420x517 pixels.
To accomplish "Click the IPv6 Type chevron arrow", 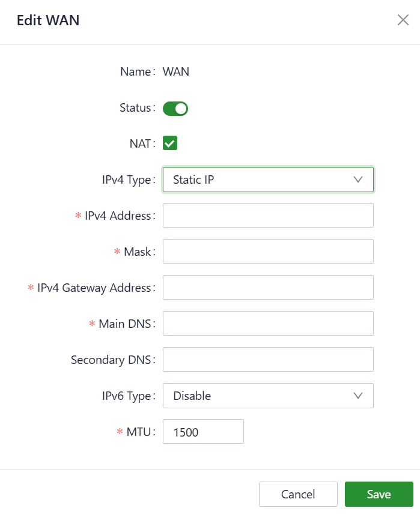I will [x=359, y=396].
